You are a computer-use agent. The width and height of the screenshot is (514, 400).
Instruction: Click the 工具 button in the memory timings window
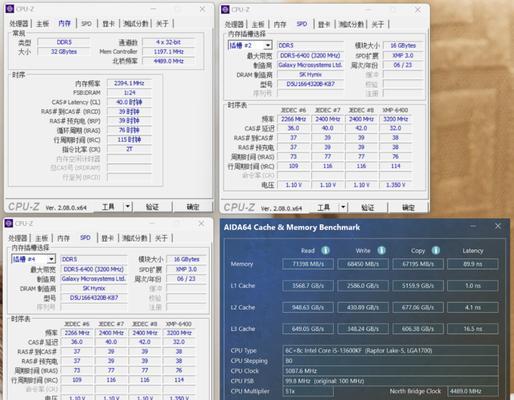[x=108, y=207]
